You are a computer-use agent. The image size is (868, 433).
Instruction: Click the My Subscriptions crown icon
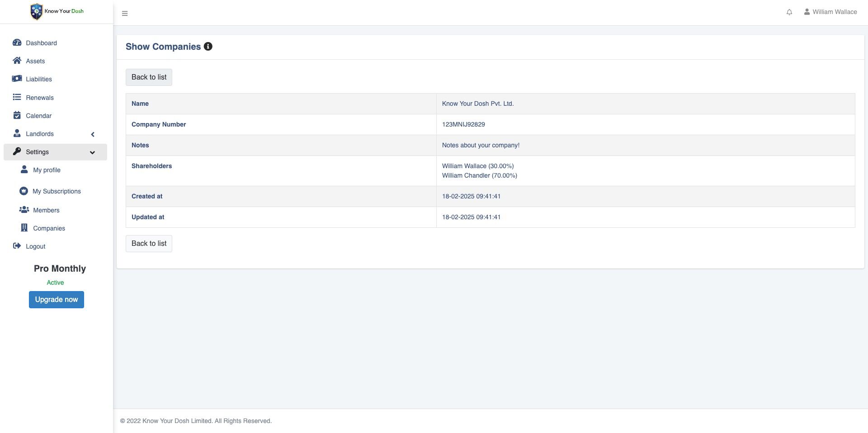pyautogui.click(x=24, y=191)
